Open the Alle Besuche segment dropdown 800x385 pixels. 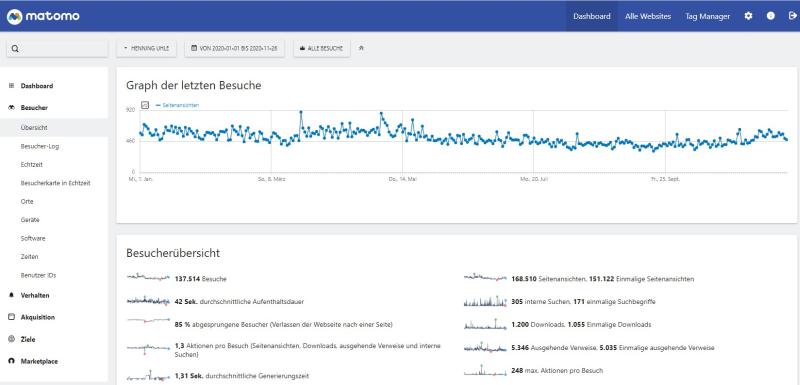(321, 48)
